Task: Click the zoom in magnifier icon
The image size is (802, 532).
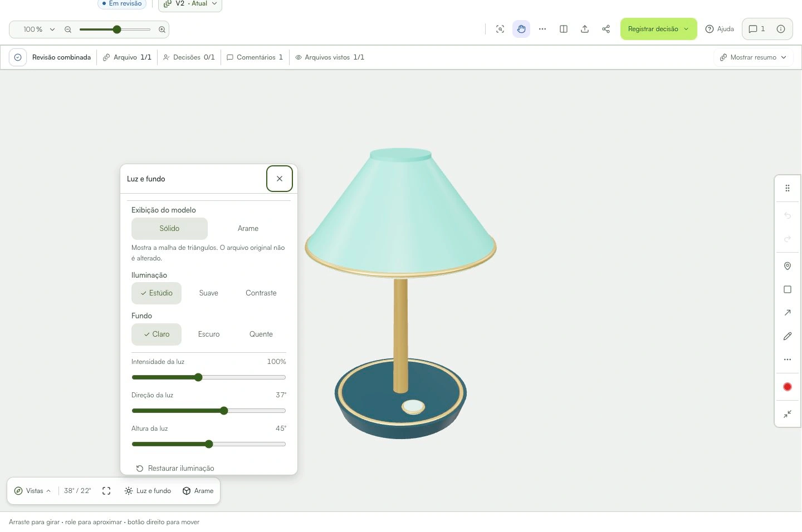Action: coord(162,29)
